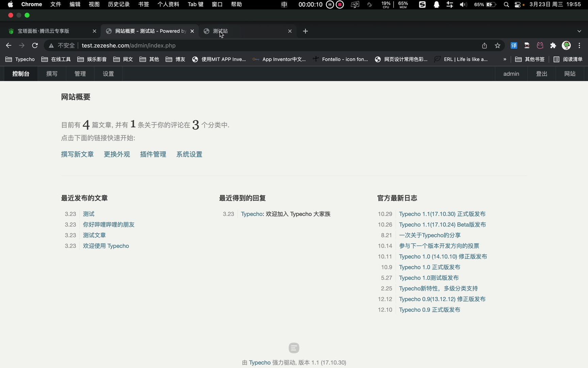Click the pink cat extension icon
Image resolution: width=588 pixels, height=368 pixels.
[540, 45]
